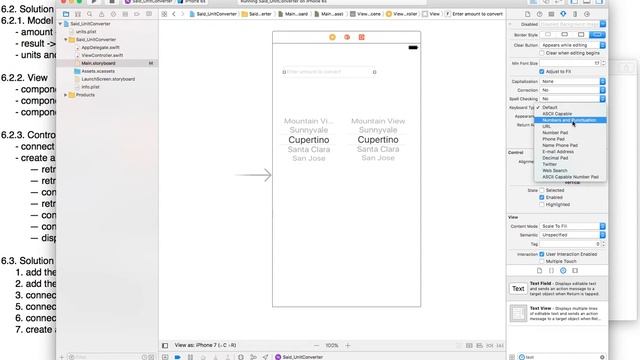
Task: Choose 'ASCII Capable' keyboard type
Action: pos(570,114)
